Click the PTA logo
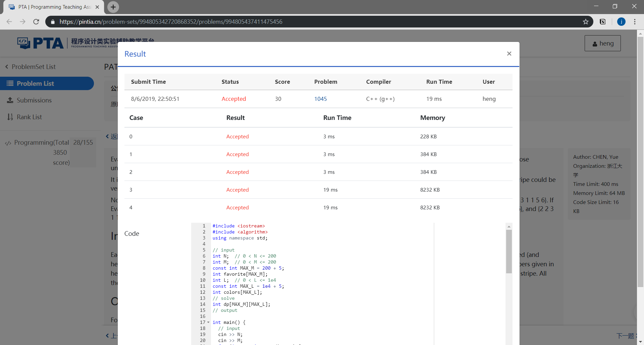644x345 pixels. coord(40,43)
